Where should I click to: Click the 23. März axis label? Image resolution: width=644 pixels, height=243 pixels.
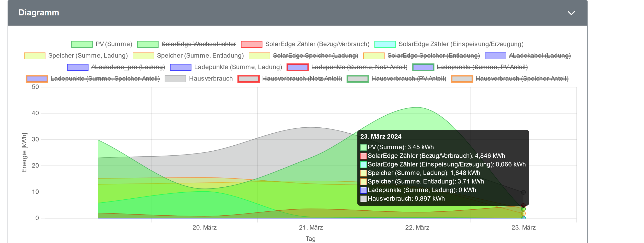point(524,228)
